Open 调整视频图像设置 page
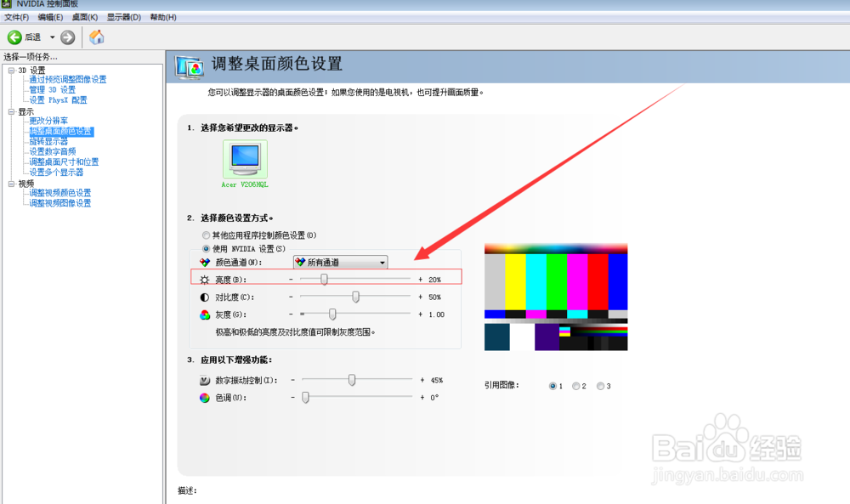The image size is (850, 504). [60, 203]
